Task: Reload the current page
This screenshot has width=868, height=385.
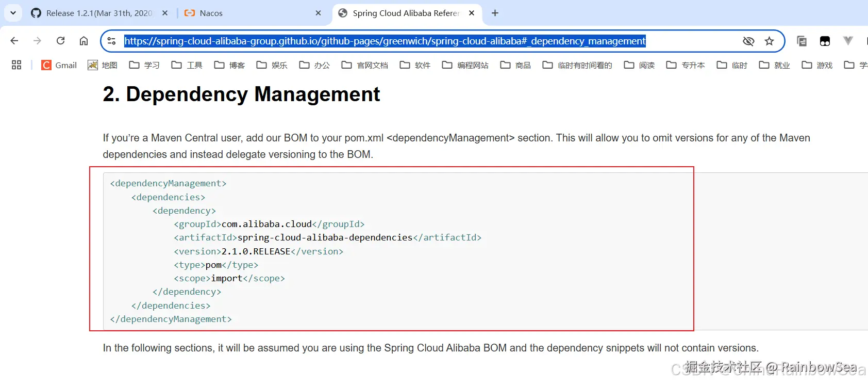Action: [60, 41]
